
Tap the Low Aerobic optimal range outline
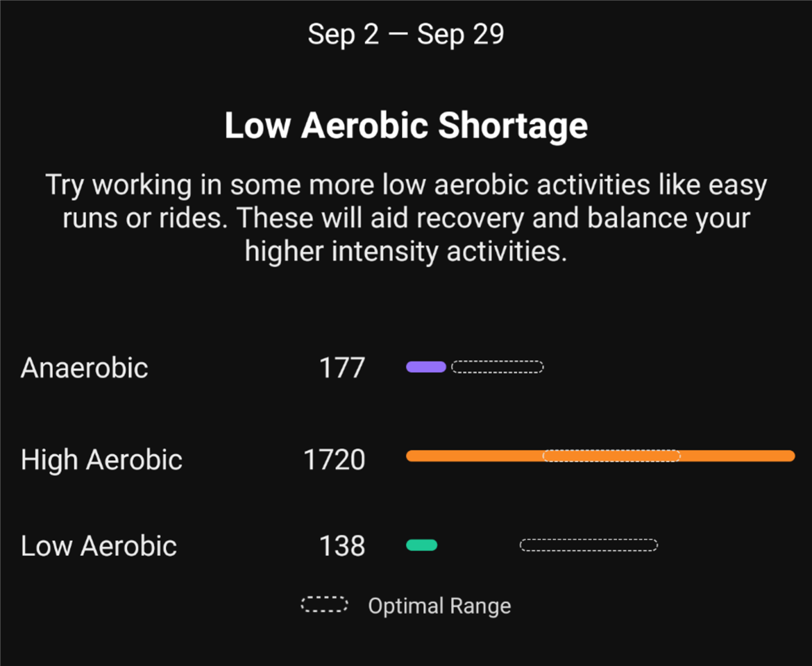click(x=589, y=545)
